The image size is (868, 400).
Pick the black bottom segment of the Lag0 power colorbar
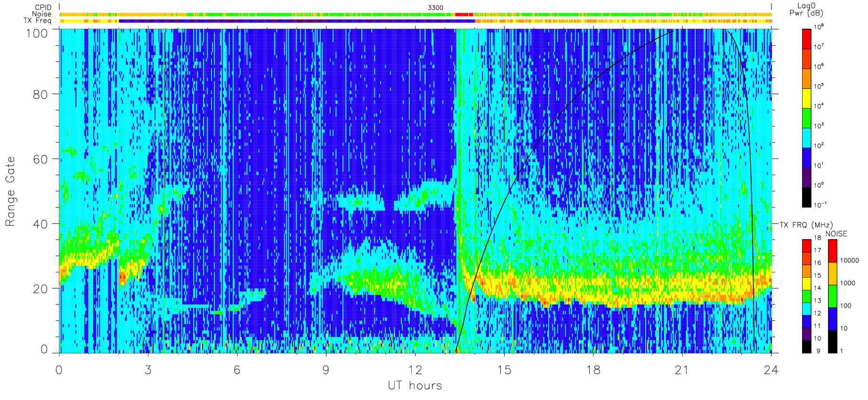point(807,197)
